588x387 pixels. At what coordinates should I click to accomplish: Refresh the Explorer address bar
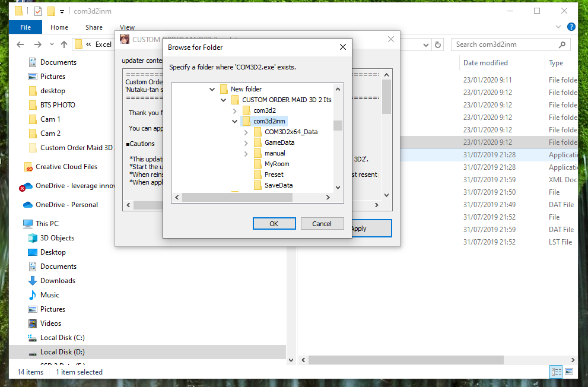click(438, 45)
